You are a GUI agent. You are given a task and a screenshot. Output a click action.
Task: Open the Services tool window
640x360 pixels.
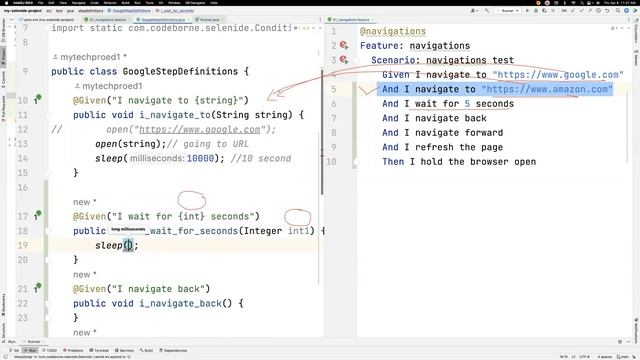click(124, 350)
